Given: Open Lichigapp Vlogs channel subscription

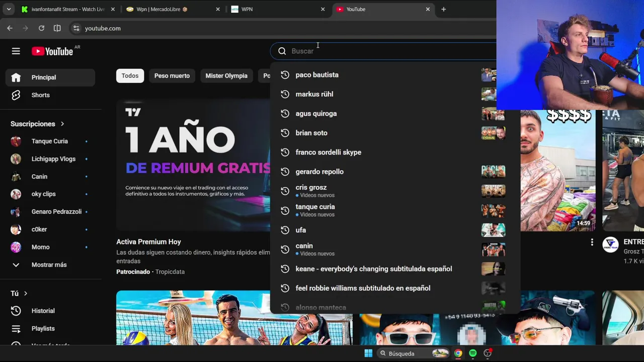Looking at the screenshot, I should [x=50, y=159].
